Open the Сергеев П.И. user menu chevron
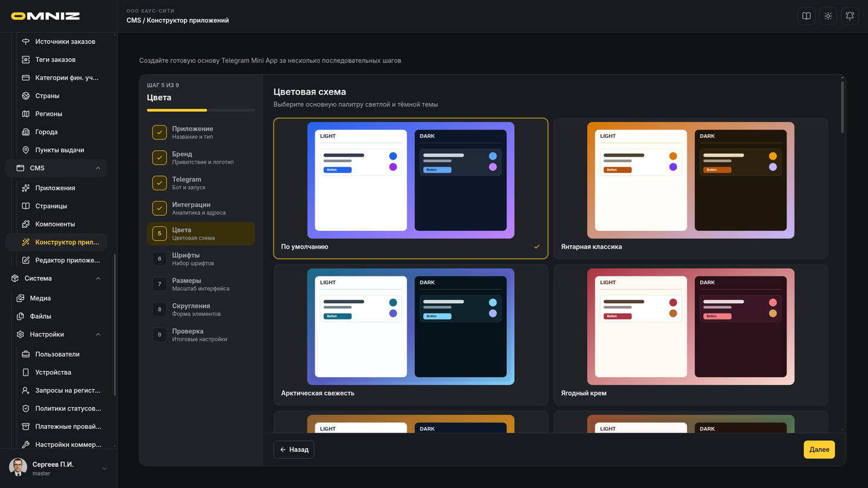The image size is (868, 488). (104, 469)
